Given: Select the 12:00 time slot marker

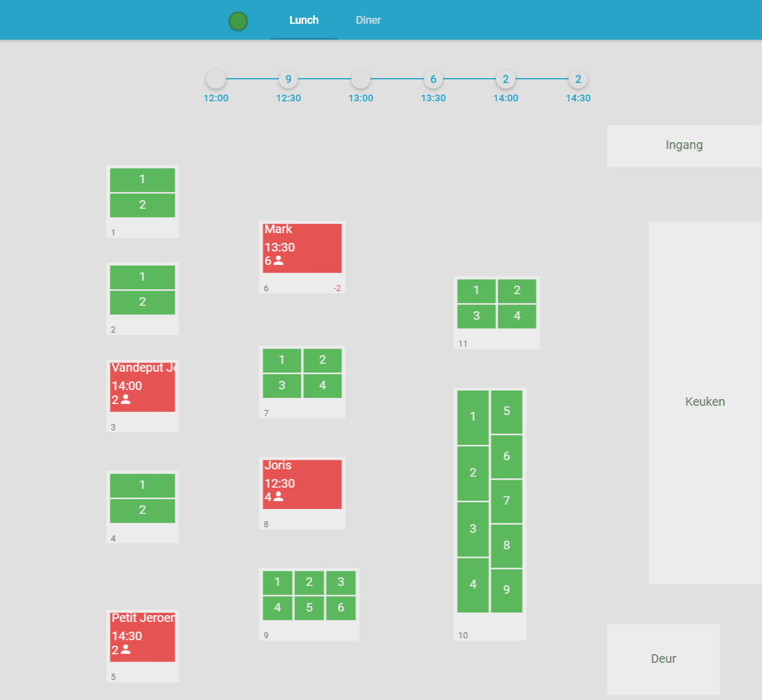Looking at the screenshot, I should tap(216, 79).
